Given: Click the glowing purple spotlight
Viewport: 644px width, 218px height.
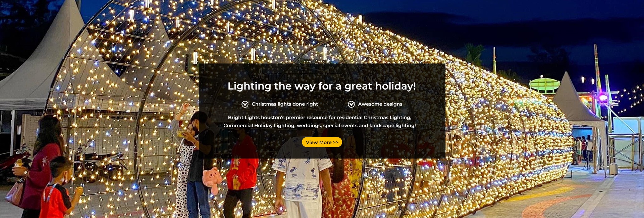Looking at the screenshot, I should pyautogui.click(x=603, y=97).
